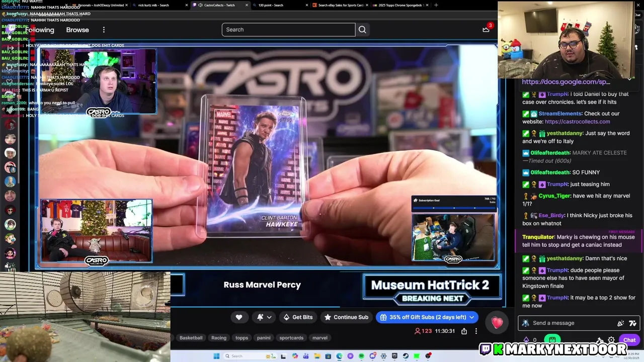The image size is (644, 362).
Task: Open the Search eBay Sales tab
Action: pyautogui.click(x=341, y=5)
